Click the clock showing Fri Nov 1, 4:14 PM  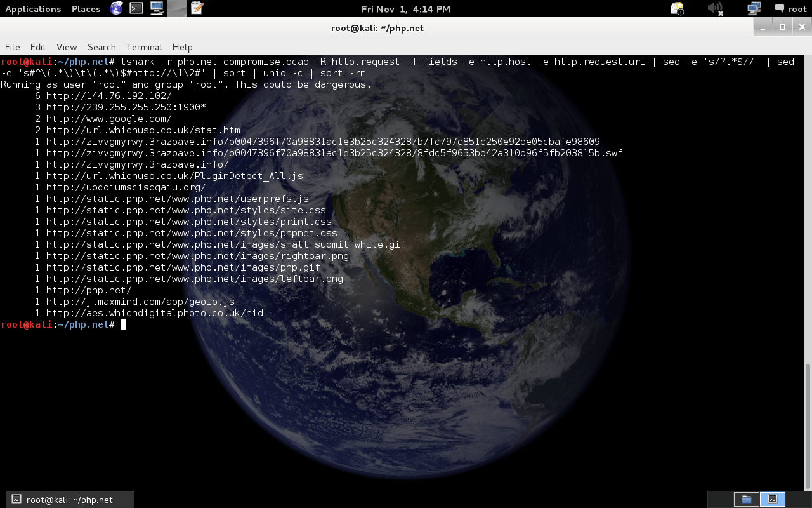pyautogui.click(x=406, y=9)
